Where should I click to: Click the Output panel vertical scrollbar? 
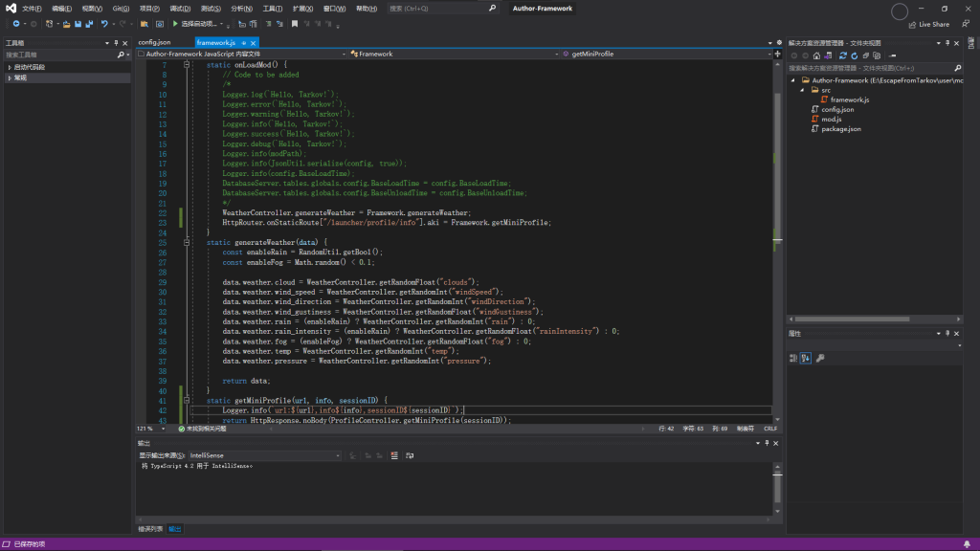[777, 488]
